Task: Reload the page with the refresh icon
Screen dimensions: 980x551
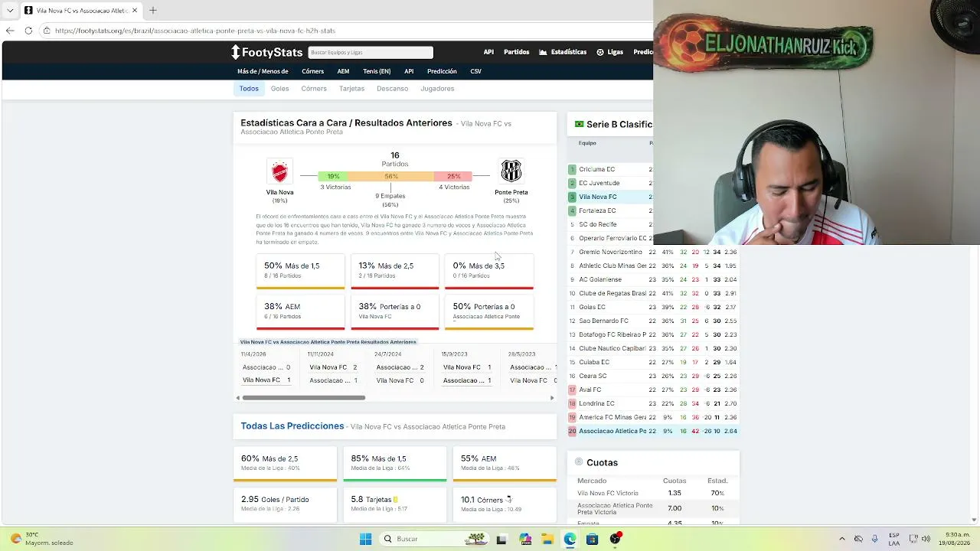Action: (28, 31)
